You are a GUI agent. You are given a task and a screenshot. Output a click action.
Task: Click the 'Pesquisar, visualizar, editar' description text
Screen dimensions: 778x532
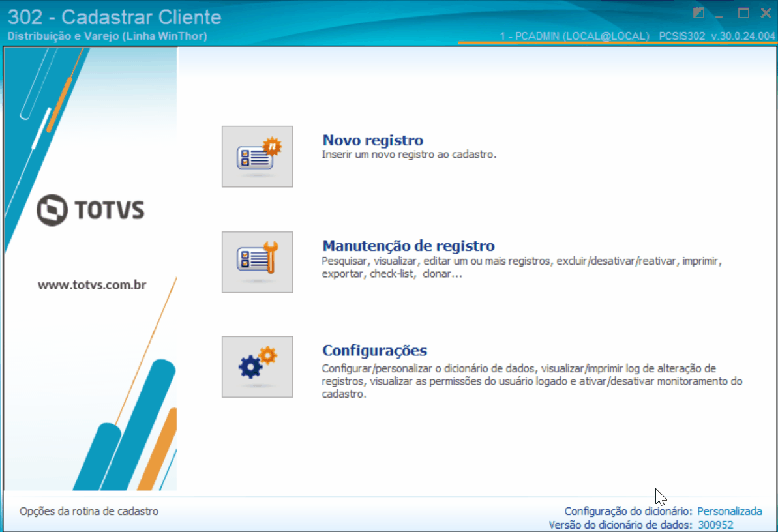click(x=522, y=267)
